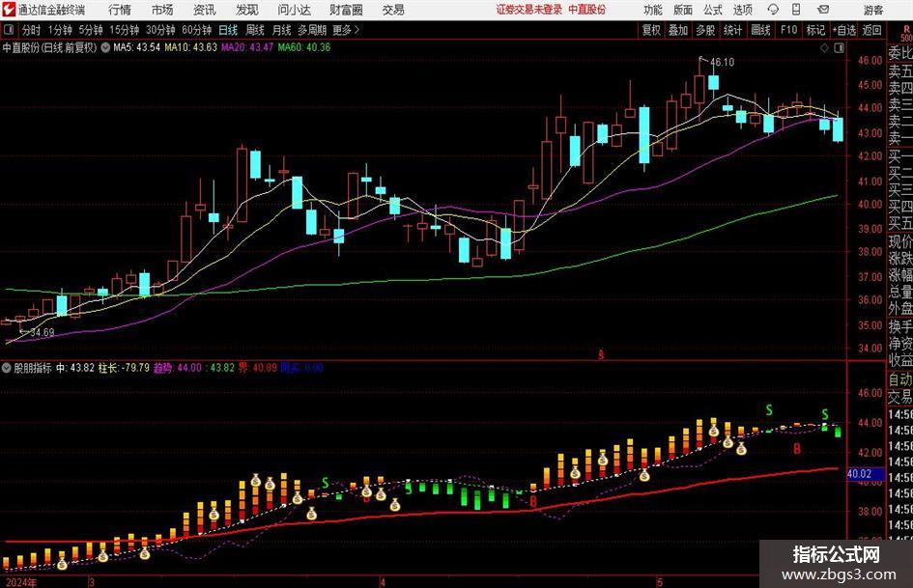The image size is (913, 588).
Task: Open the 问小达 menu
Action: point(294,10)
